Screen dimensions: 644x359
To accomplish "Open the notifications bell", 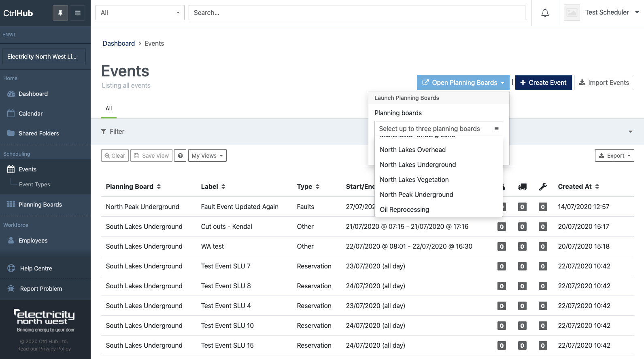I will [x=545, y=13].
